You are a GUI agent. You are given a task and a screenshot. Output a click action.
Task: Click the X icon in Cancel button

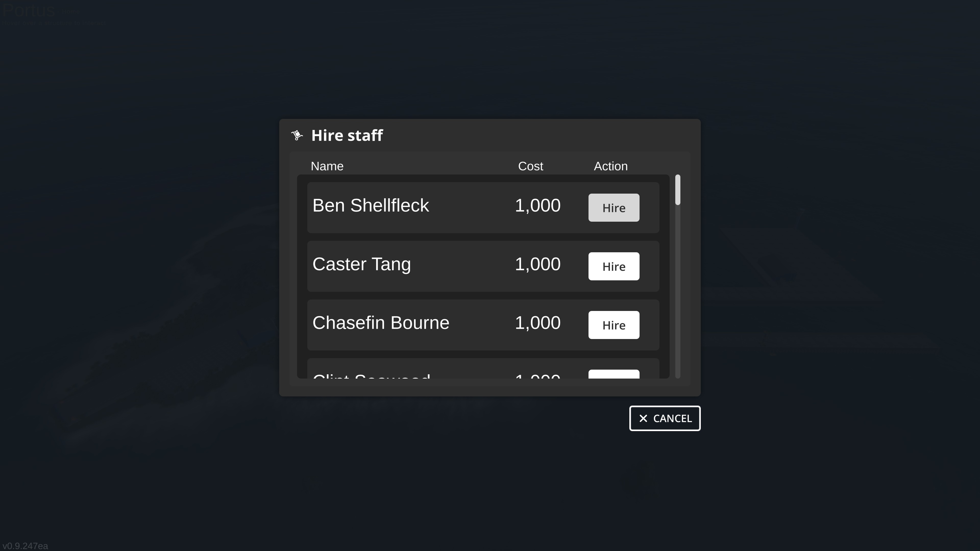[643, 418]
